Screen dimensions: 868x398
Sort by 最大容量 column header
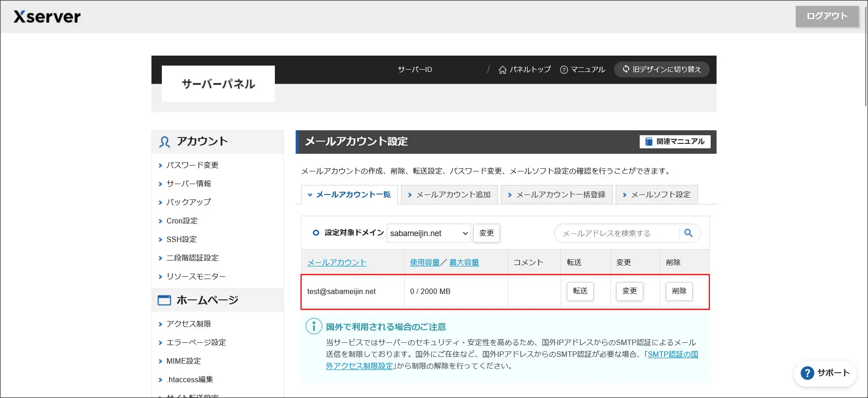464,262
